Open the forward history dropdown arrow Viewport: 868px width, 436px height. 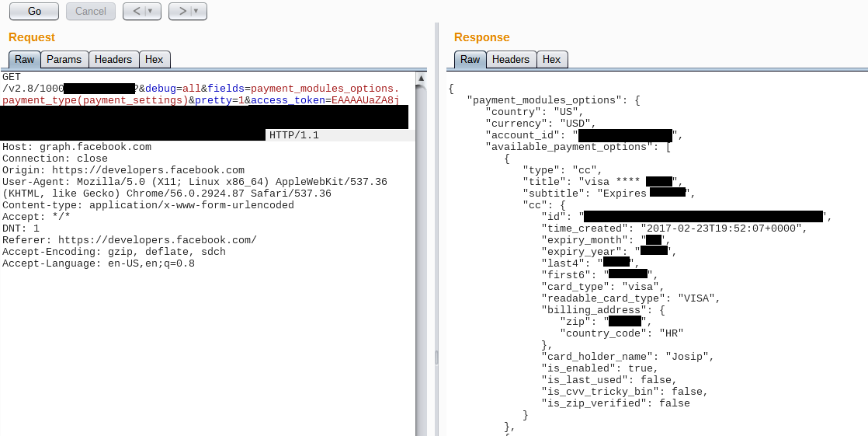pyautogui.click(x=196, y=11)
